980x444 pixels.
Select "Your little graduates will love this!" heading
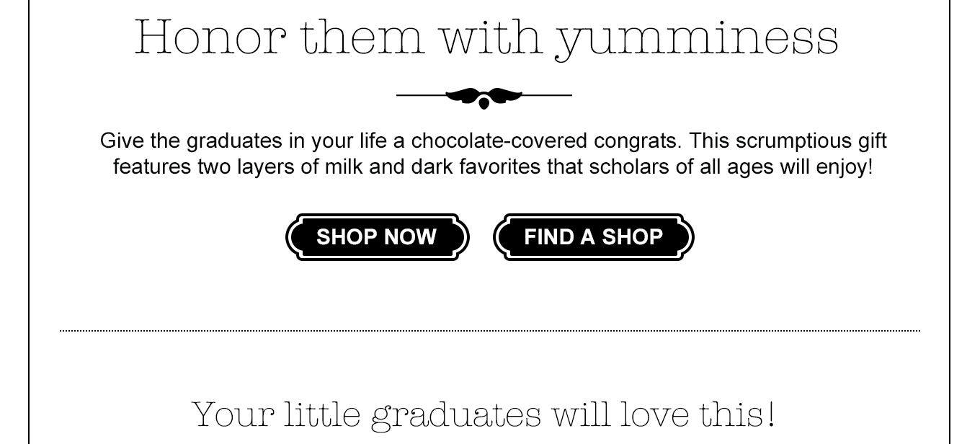click(484, 415)
